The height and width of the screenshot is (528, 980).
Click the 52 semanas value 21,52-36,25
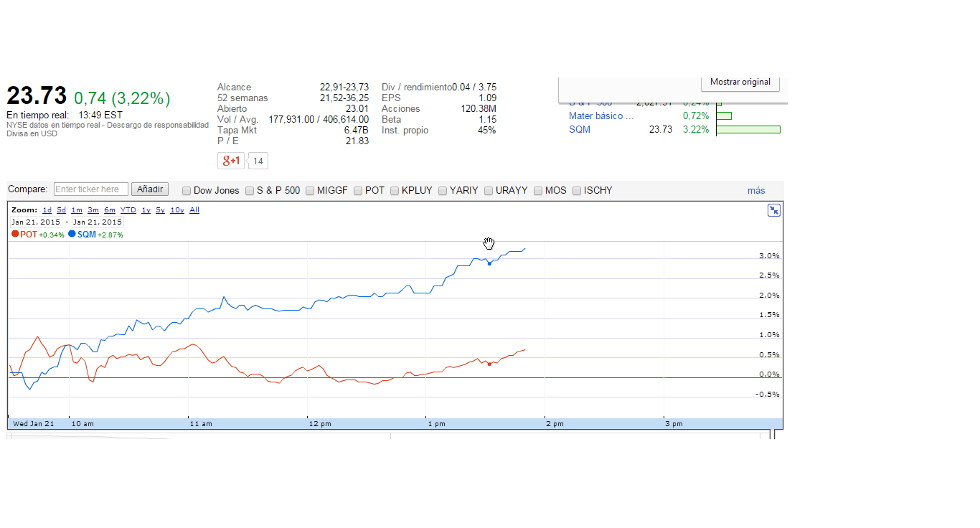point(344,98)
